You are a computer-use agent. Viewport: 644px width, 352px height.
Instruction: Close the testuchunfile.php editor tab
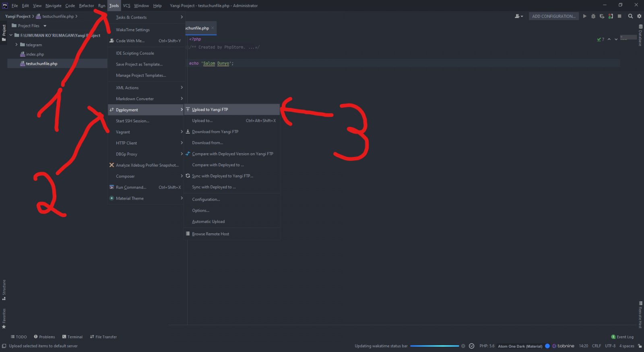(x=213, y=28)
